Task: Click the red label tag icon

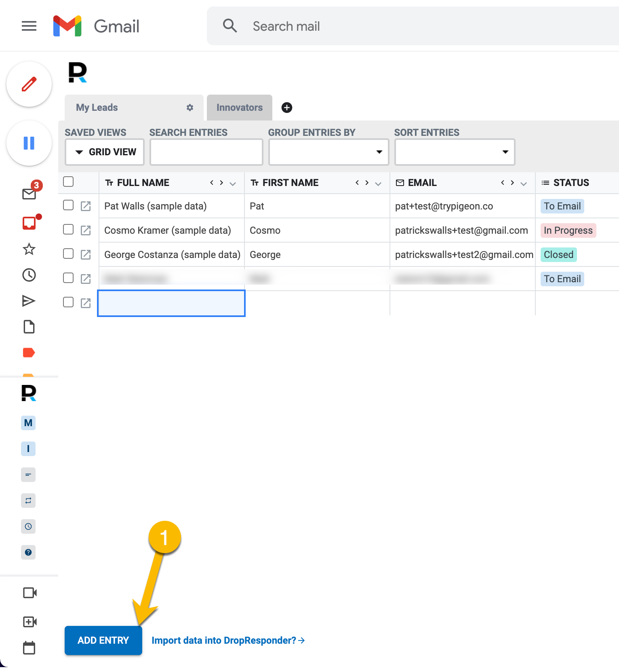Action: (x=29, y=353)
